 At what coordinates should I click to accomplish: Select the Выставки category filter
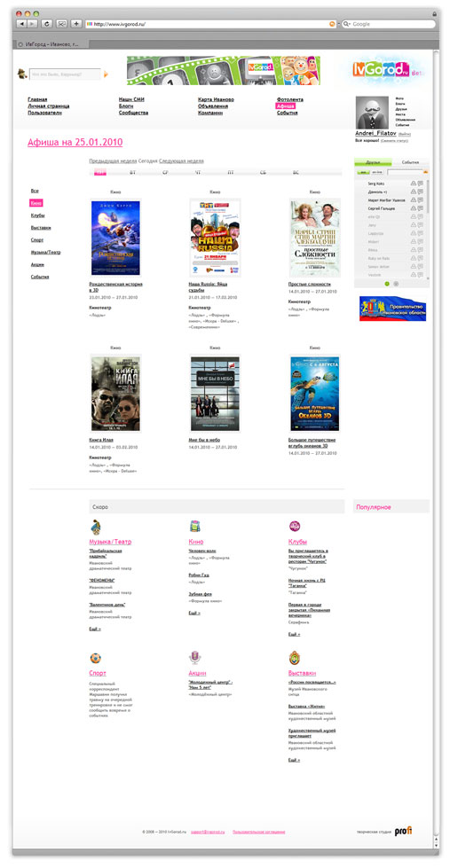(x=41, y=228)
